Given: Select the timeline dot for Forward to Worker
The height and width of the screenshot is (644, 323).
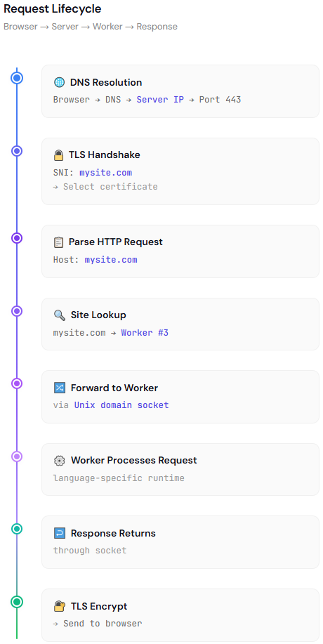Looking at the screenshot, I should pyautogui.click(x=17, y=383).
